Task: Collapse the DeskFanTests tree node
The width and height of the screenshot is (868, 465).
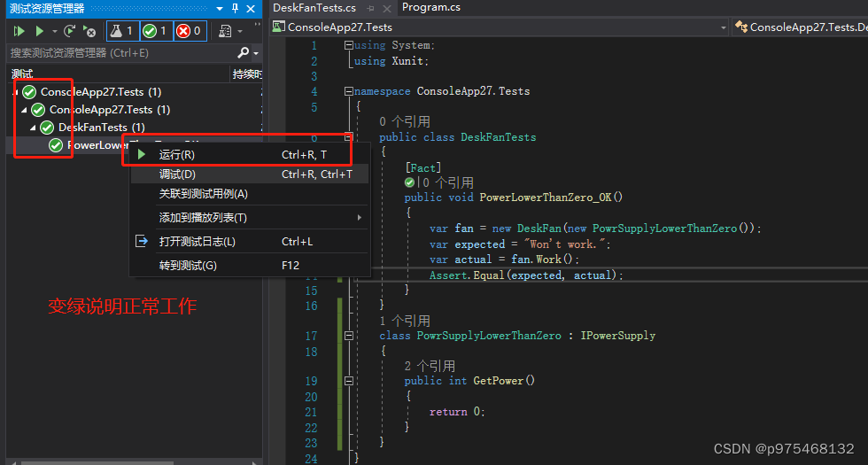Action: 33,128
